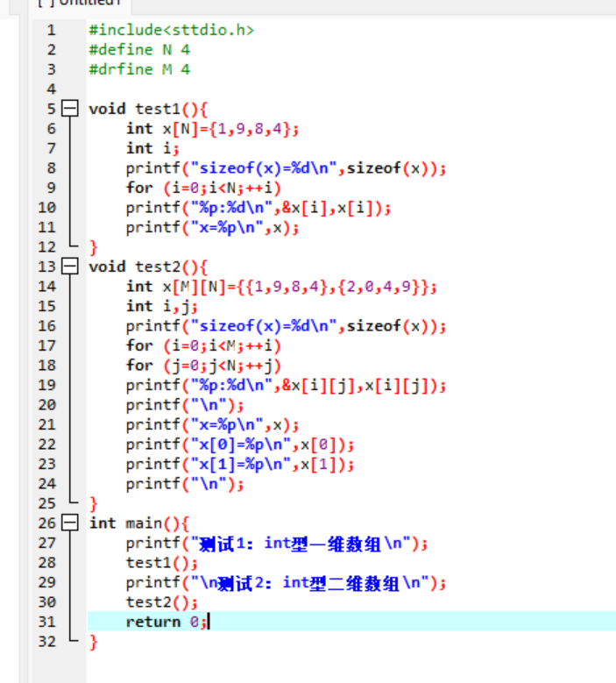Screen dimensions: 616x683
Task: Click printf with &x[i][j] argument
Action: coord(286,385)
